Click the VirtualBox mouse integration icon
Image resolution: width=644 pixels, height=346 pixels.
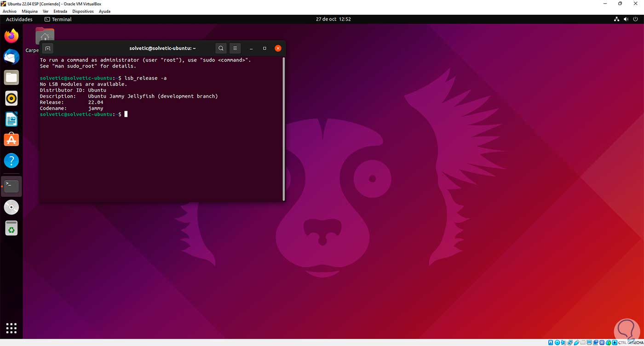pos(608,343)
